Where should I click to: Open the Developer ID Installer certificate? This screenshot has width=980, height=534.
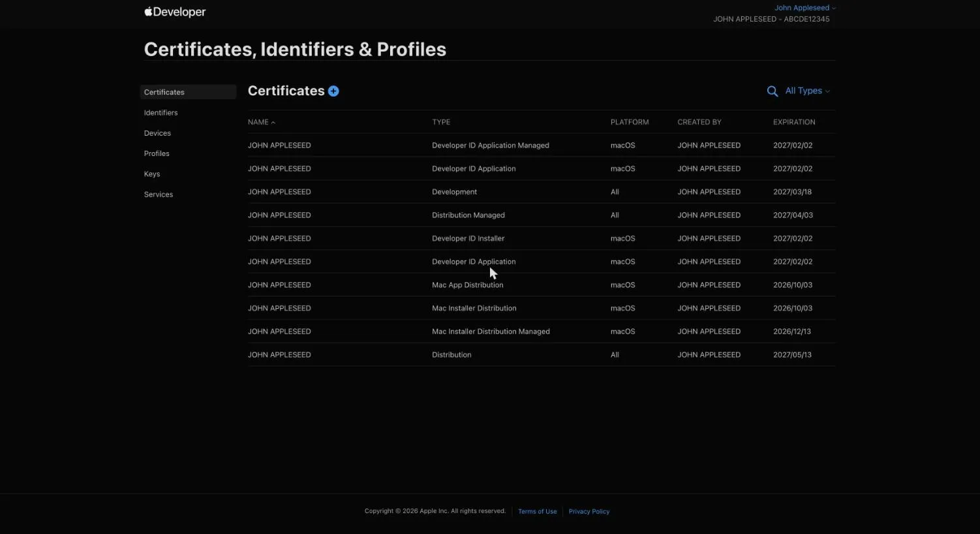542,238
